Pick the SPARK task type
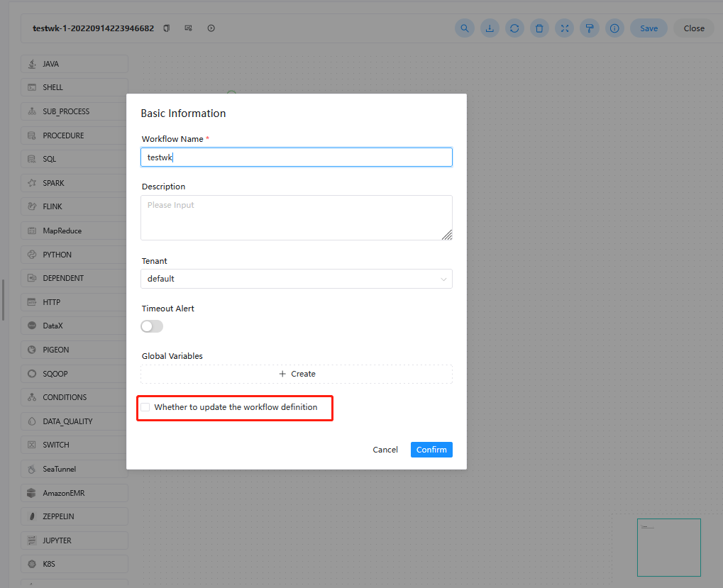Viewport: 723px width, 588px height. [x=74, y=183]
